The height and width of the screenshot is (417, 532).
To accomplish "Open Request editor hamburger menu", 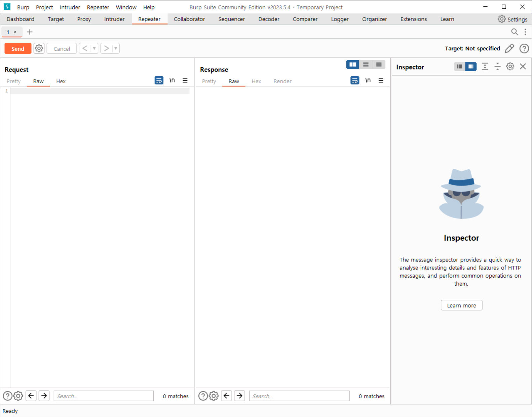I will click(x=185, y=80).
